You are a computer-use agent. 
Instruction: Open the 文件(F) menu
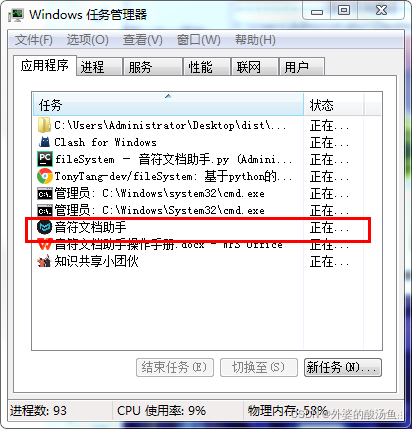[34, 40]
